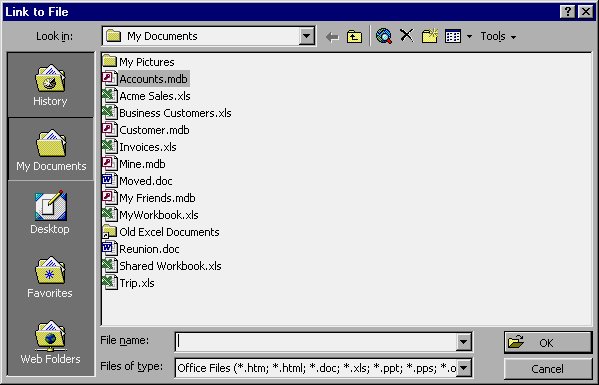Expand the Files of type dropdown
Screen dimensions: 599x385
[x=463, y=368]
